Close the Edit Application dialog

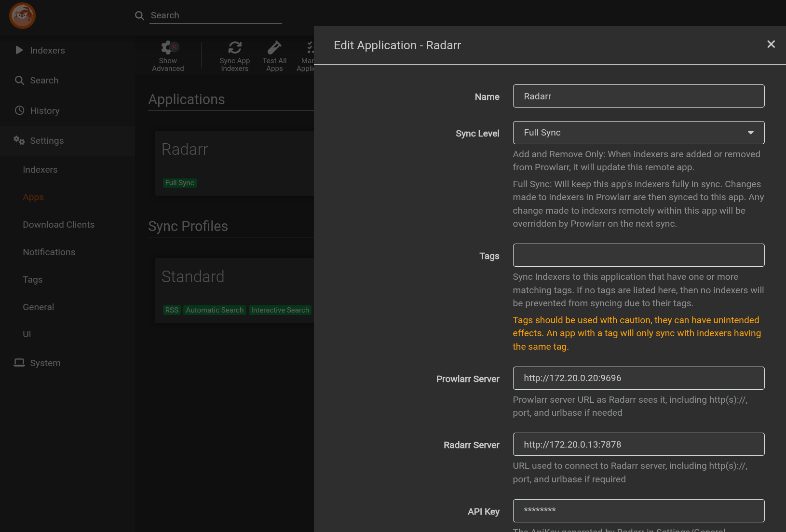coord(771,44)
